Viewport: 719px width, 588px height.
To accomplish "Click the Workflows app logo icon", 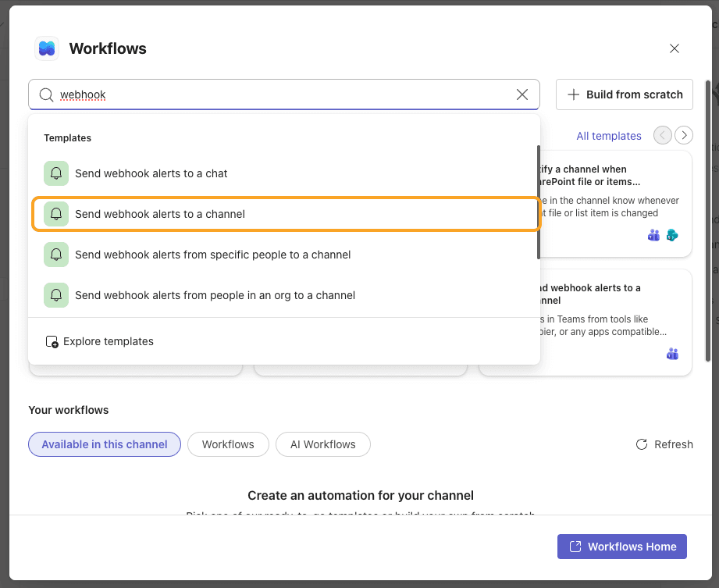I will pyautogui.click(x=47, y=48).
